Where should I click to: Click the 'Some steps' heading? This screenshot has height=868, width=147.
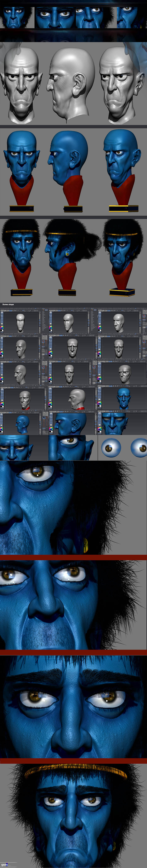(8, 304)
